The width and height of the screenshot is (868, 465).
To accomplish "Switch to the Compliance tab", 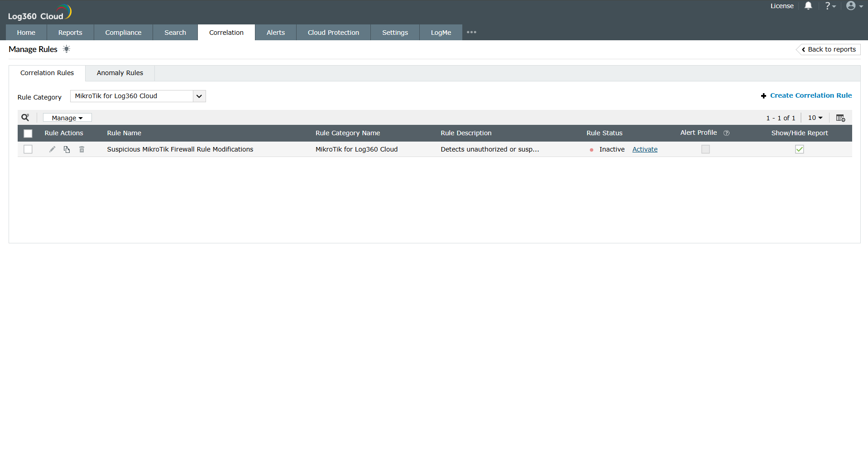I will tap(123, 33).
